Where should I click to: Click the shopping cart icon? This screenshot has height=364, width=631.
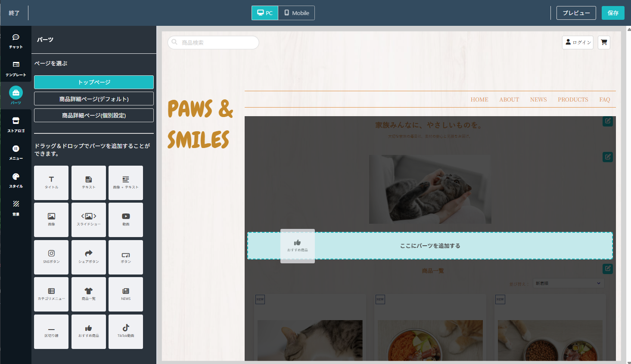(x=604, y=42)
